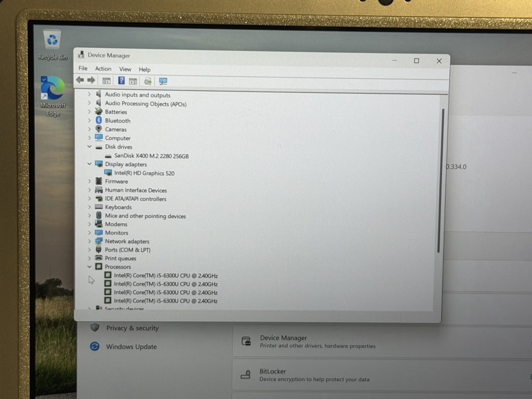532x399 pixels.
Task: Maximize the Device Manager window
Action: (416, 61)
